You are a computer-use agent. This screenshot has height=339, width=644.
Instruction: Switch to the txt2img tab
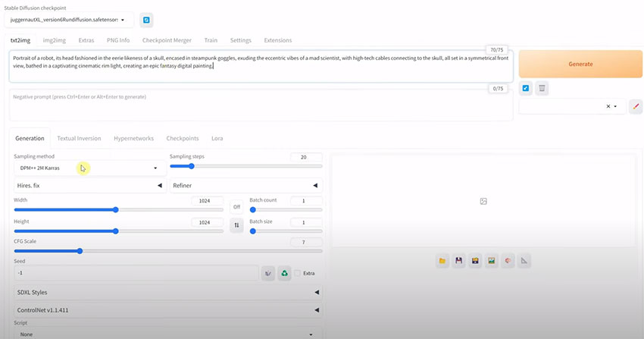20,40
